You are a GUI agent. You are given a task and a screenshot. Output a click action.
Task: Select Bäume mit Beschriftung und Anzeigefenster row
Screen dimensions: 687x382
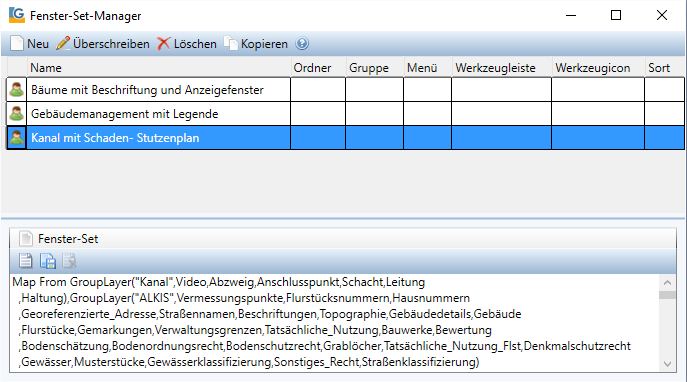tap(346, 90)
